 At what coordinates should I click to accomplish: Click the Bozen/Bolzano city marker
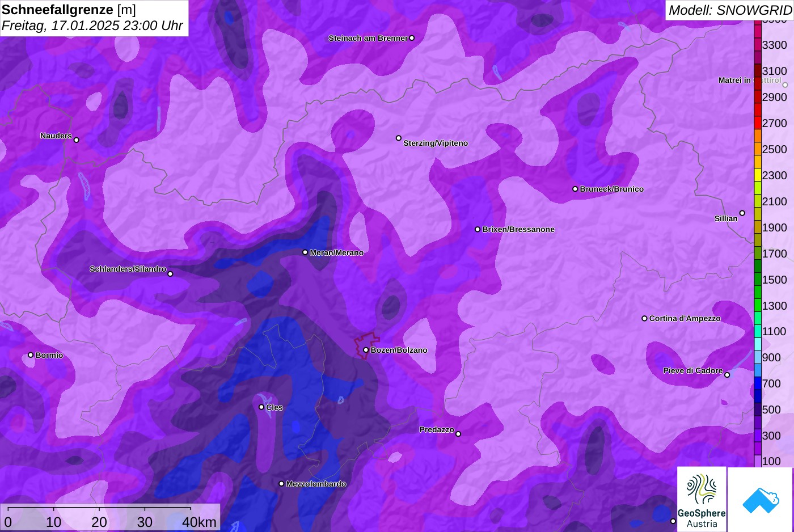(366, 350)
